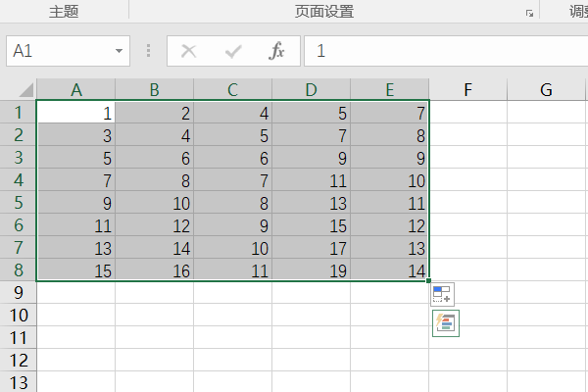Expand the Name Box dropdown arrow
Viewport: 588px width, 392px height.
[x=119, y=52]
